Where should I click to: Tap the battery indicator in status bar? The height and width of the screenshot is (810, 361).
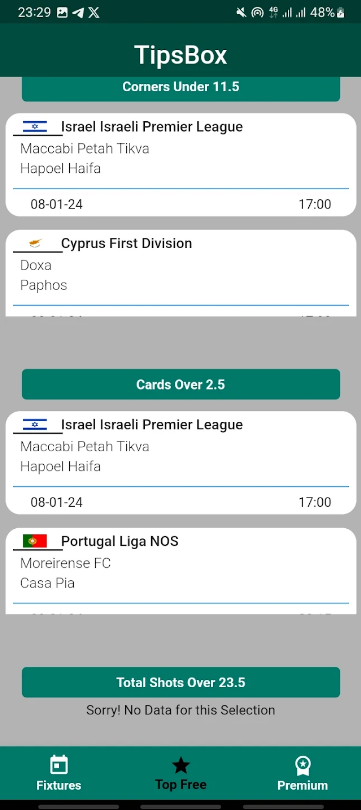click(x=340, y=13)
